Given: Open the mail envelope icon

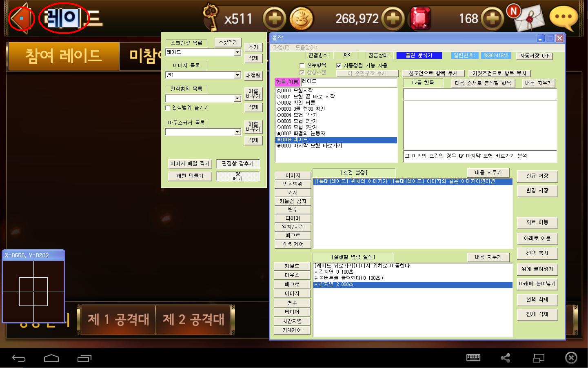Looking at the screenshot, I should 529,18.
